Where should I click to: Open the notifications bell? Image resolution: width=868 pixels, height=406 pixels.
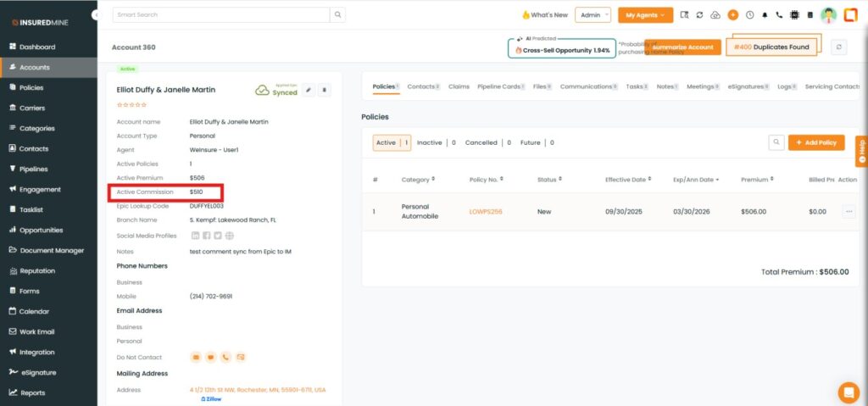[765, 15]
